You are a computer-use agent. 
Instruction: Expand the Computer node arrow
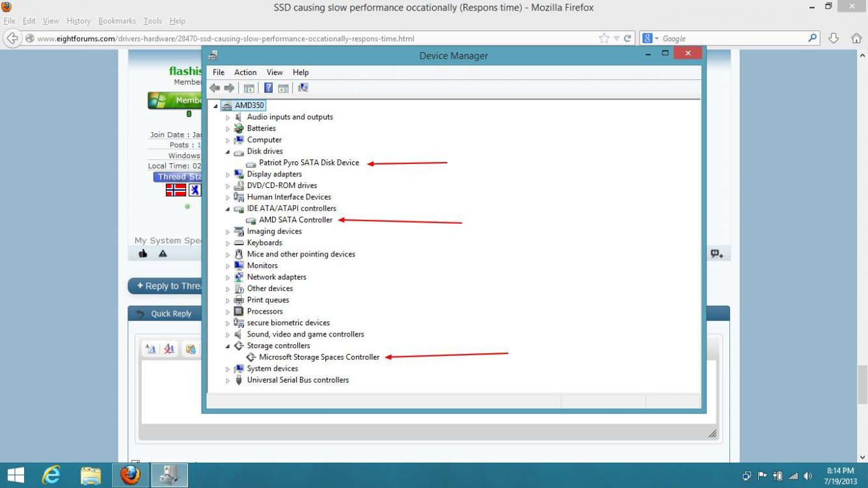tap(228, 140)
